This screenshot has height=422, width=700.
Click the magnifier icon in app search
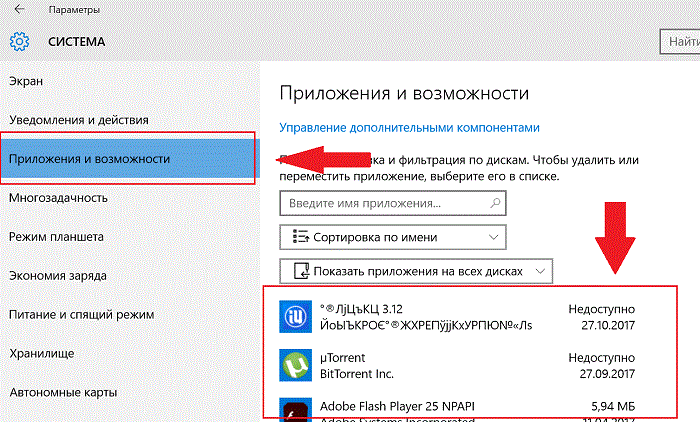pyautogui.click(x=495, y=203)
